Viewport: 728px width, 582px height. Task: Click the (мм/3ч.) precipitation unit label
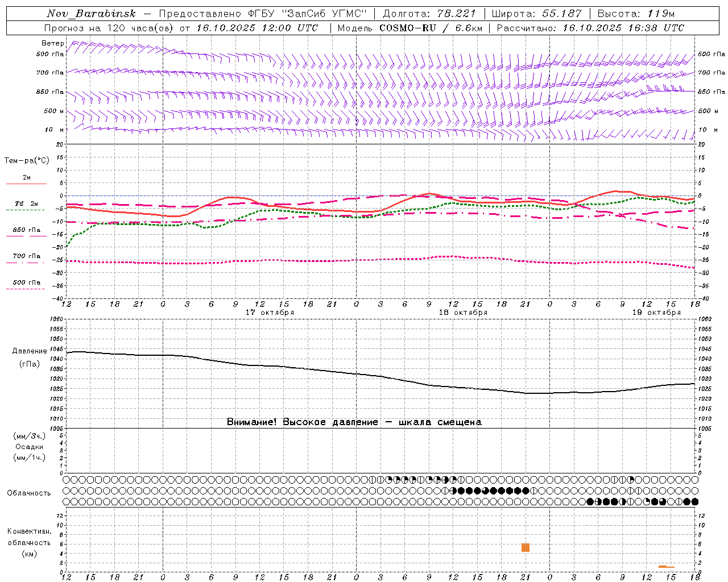click(30, 436)
